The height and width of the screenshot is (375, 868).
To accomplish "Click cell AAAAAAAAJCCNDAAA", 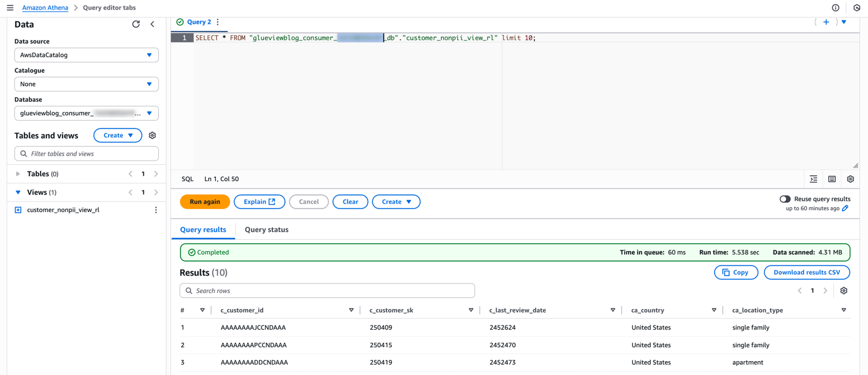I will pos(253,328).
